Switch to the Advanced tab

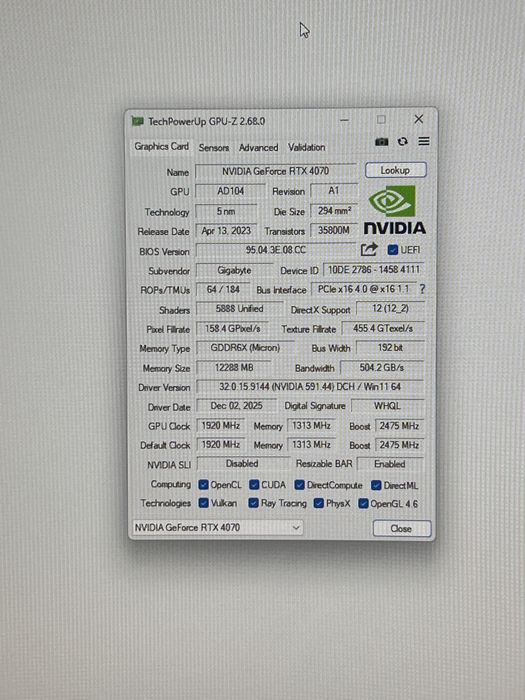pyautogui.click(x=258, y=147)
